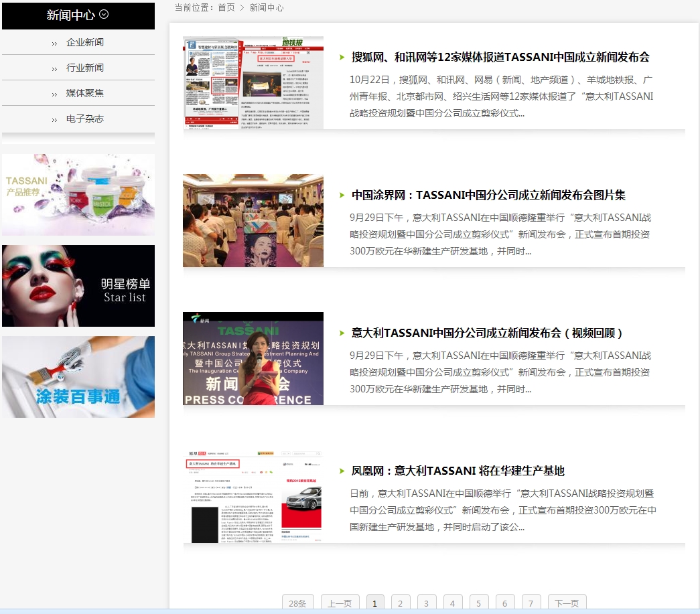Click the conference hall photo thumbnail

pyautogui.click(x=253, y=221)
